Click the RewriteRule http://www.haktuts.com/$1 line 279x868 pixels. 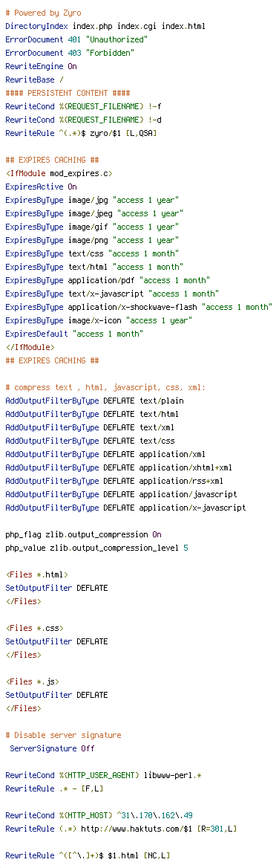121,828
